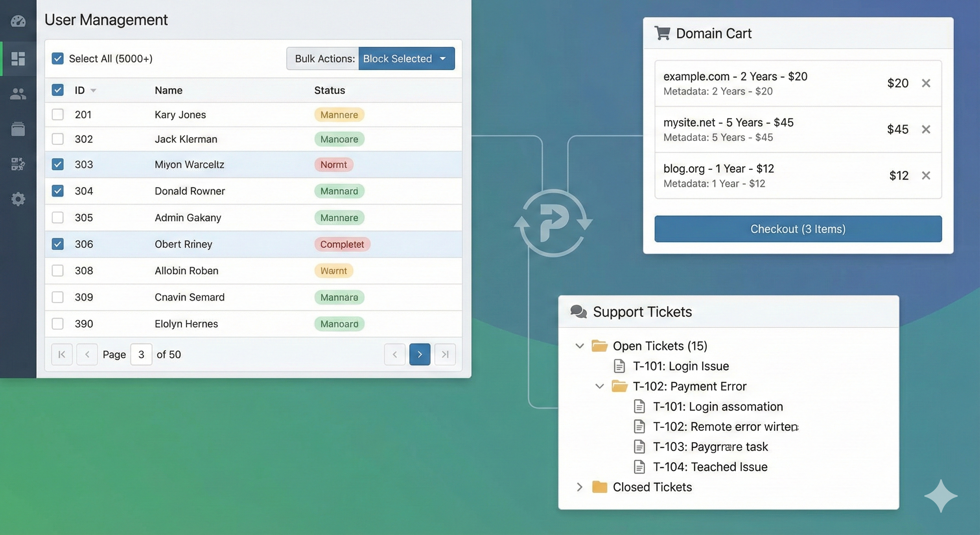Screen dimensions: 980x535
Task: Deselect user 306 Obert Riney
Action: click(x=57, y=244)
